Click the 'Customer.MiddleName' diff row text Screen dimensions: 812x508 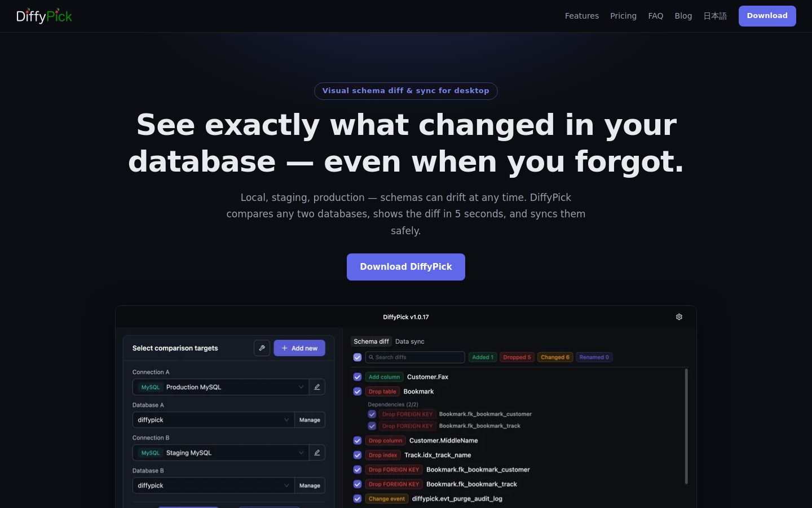tap(443, 441)
